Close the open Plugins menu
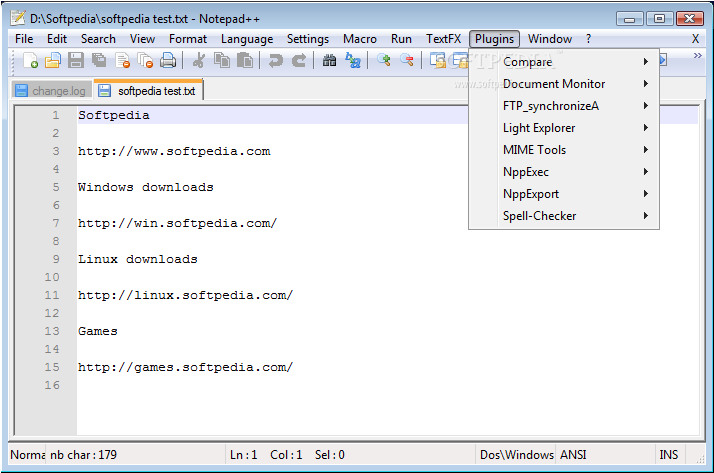Viewport: 714px width, 473px height. click(495, 39)
